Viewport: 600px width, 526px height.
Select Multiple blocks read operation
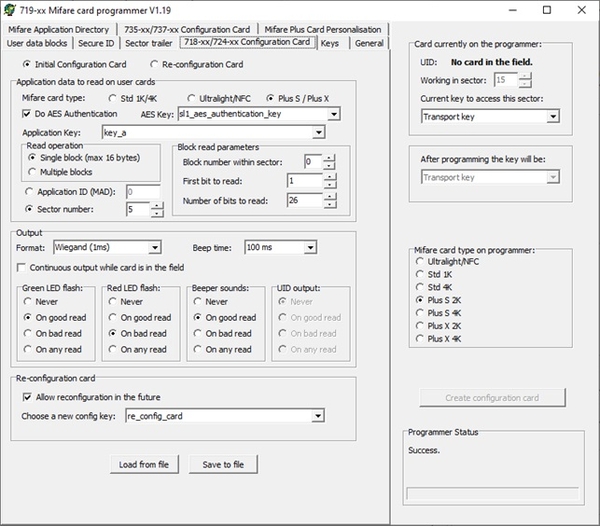tap(60, 172)
